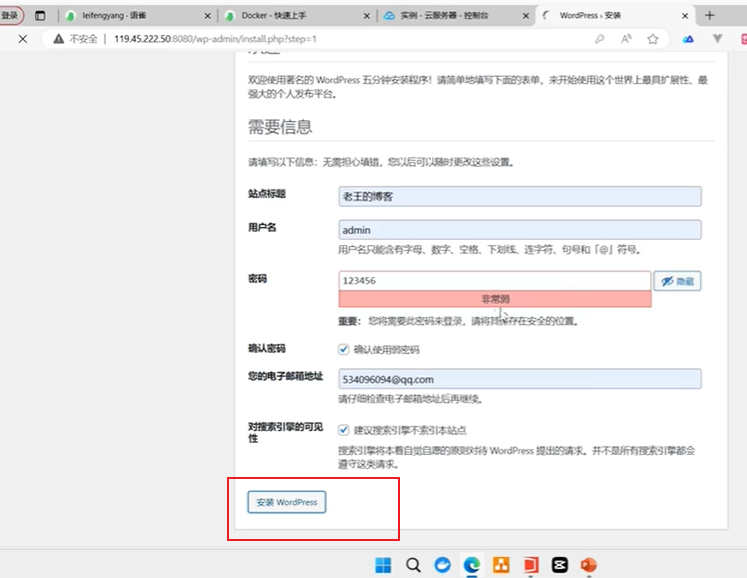This screenshot has height=578, width=747.
Task: Select the WordPress install tab
Action: click(615, 16)
